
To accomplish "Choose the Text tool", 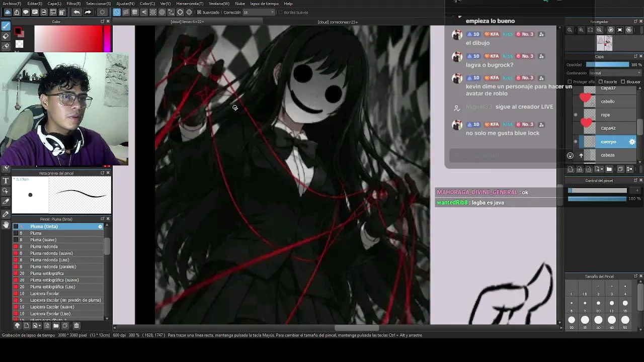I will click(x=6, y=180).
